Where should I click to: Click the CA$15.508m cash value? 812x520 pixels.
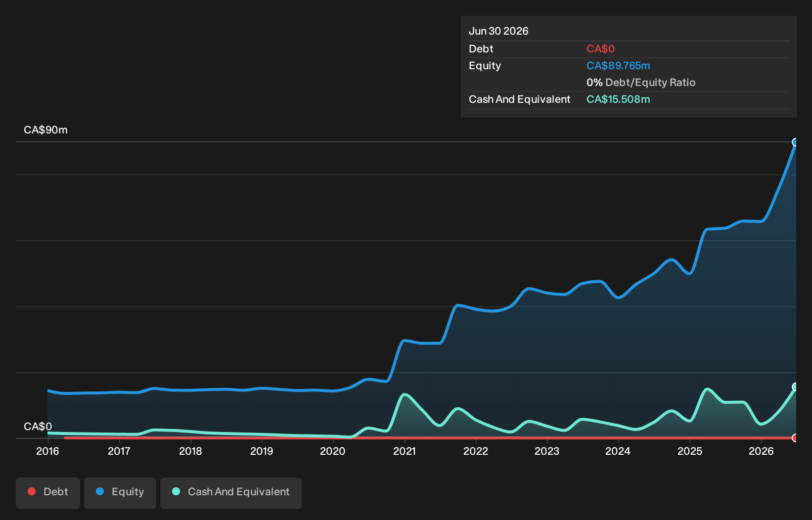(x=618, y=99)
